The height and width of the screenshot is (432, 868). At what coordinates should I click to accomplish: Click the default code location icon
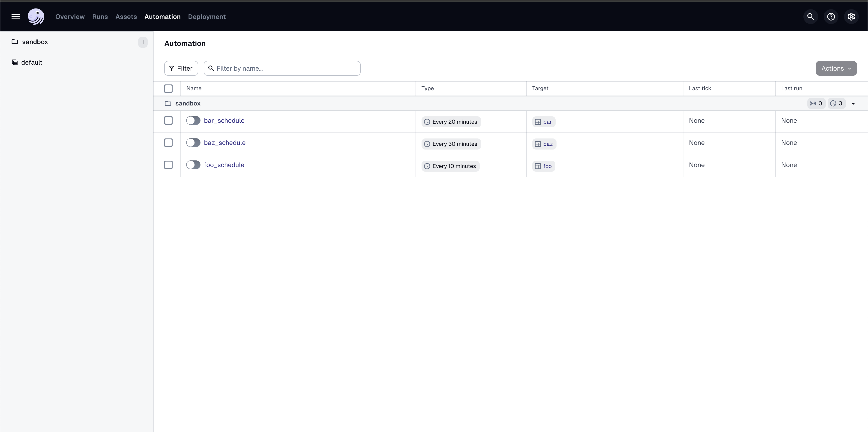tap(15, 62)
